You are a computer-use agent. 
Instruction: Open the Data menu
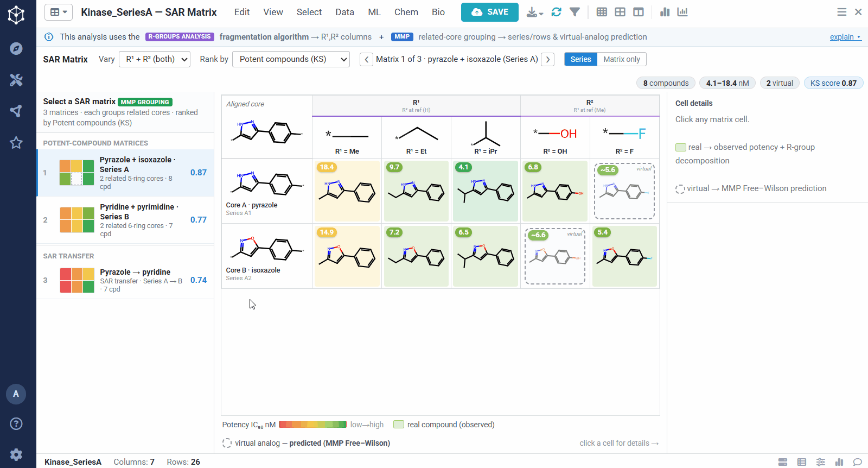(x=344, y=12)
